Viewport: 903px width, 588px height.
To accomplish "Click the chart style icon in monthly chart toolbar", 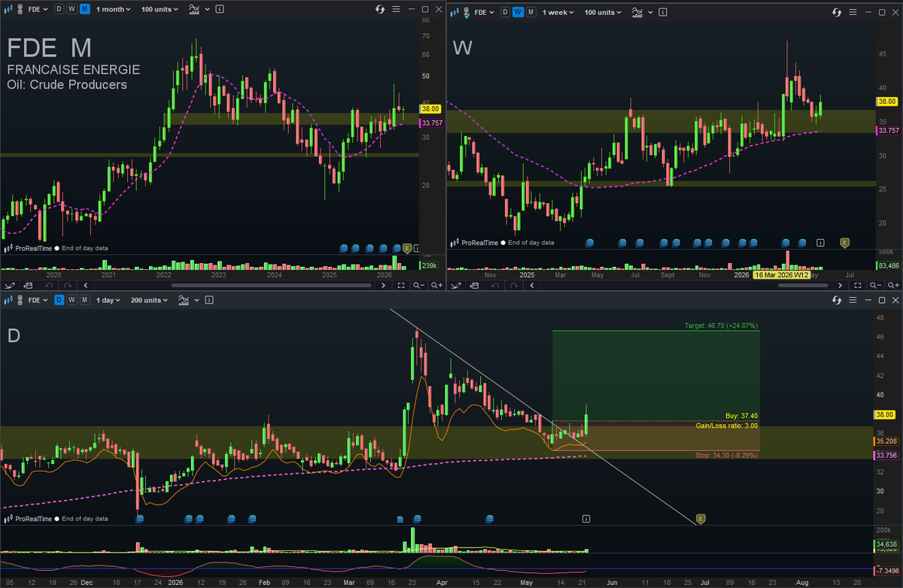I will [7, 11].
